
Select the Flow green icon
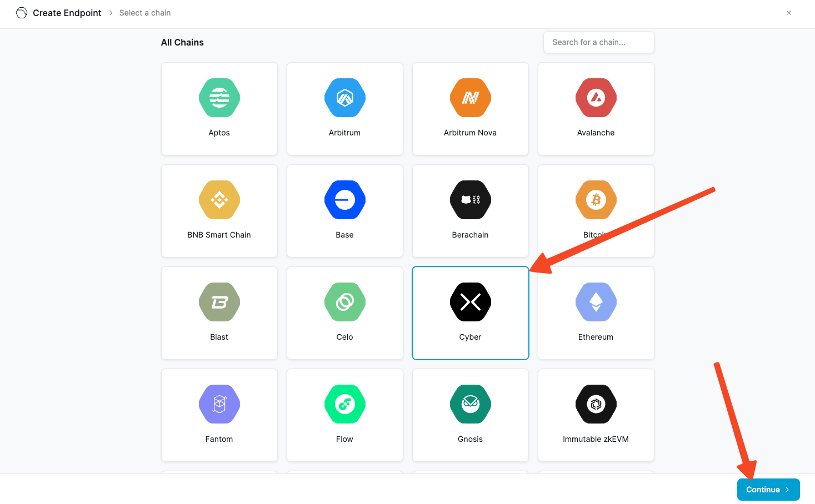345,404
